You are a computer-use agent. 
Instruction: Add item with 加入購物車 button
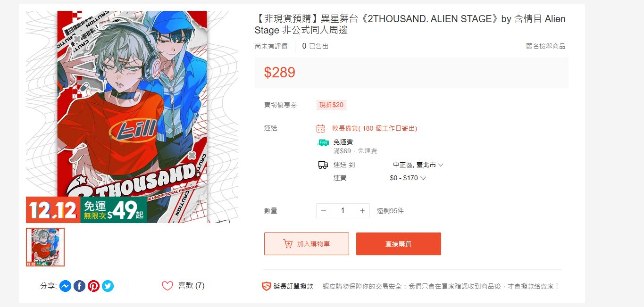point(307,244)
